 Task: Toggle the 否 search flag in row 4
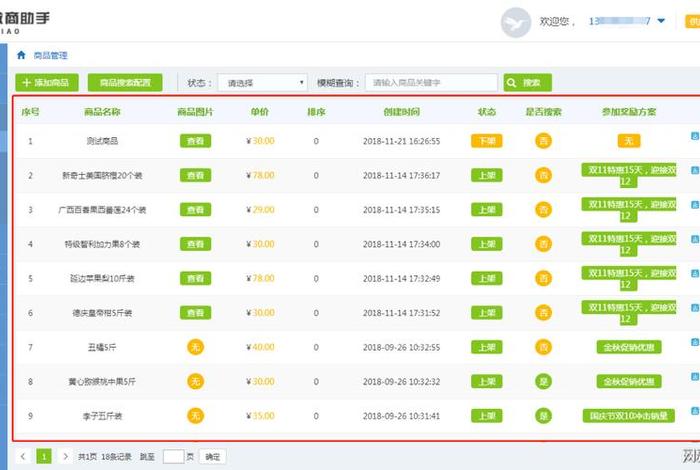click(543, 244)
